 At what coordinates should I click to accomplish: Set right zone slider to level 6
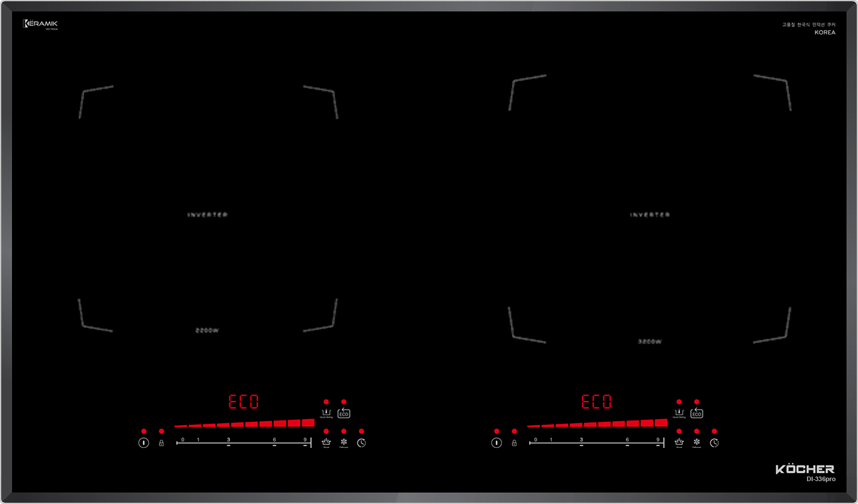click(627, 443)
